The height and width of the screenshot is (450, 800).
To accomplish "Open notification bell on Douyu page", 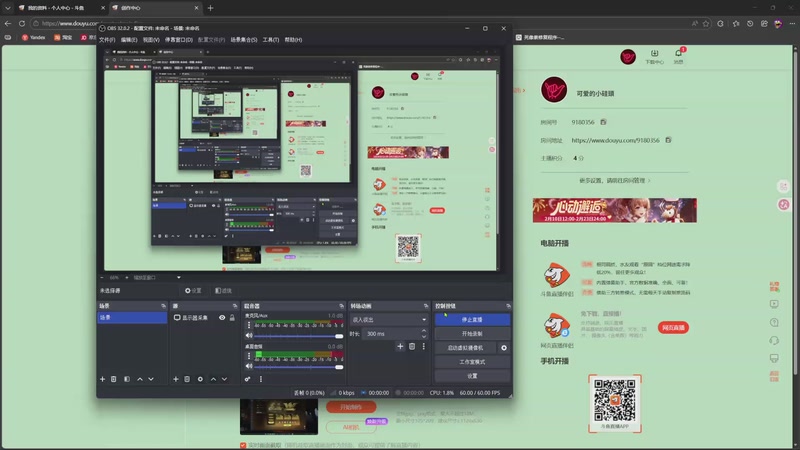I will (678, 55).
